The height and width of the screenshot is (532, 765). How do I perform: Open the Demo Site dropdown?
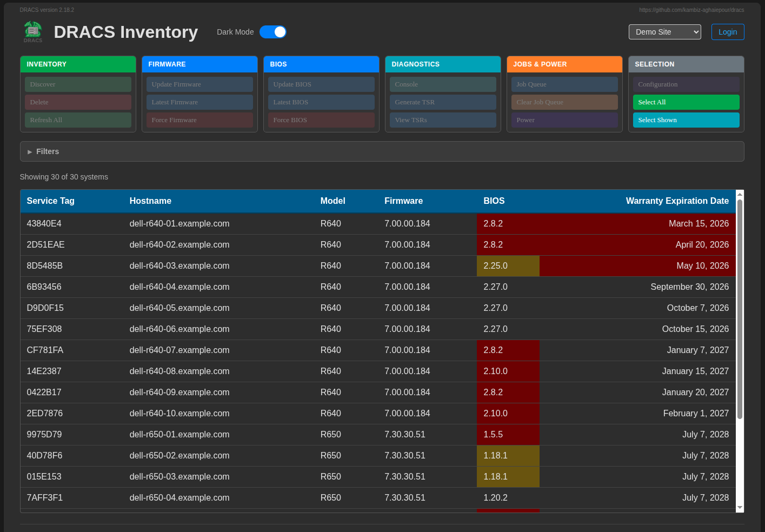point(665,32)
